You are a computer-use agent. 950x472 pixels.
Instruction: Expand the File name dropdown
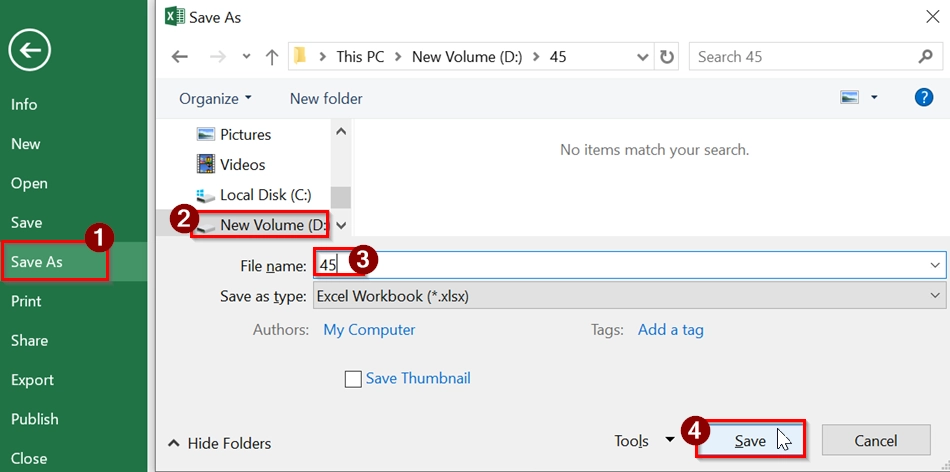935,265
